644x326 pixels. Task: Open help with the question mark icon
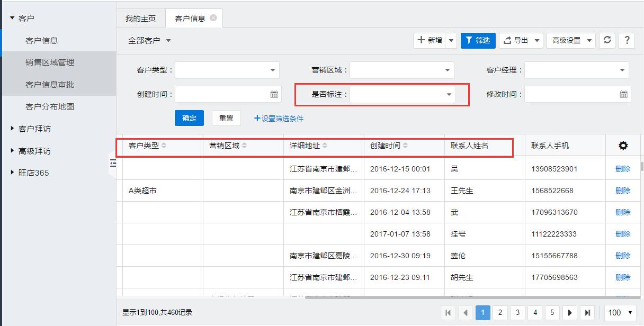pos(627,40)
